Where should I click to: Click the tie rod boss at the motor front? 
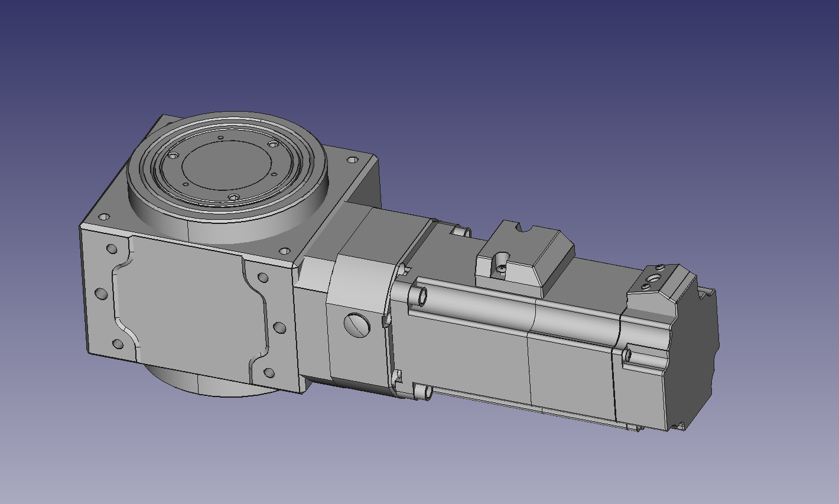click(422, 296)
